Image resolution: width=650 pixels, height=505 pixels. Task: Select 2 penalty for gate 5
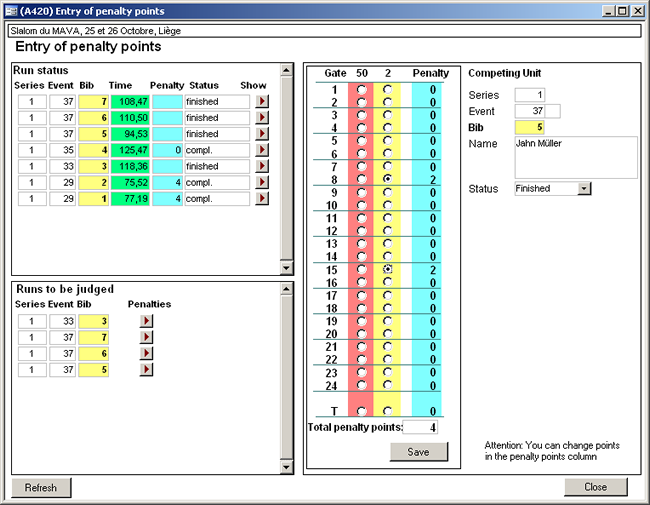[x=387, y=141]
